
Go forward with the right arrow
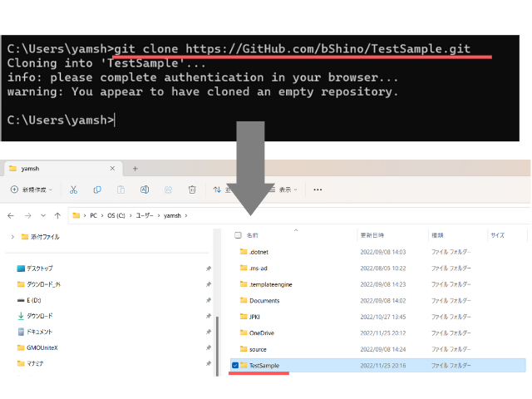(x=28, y=215)
